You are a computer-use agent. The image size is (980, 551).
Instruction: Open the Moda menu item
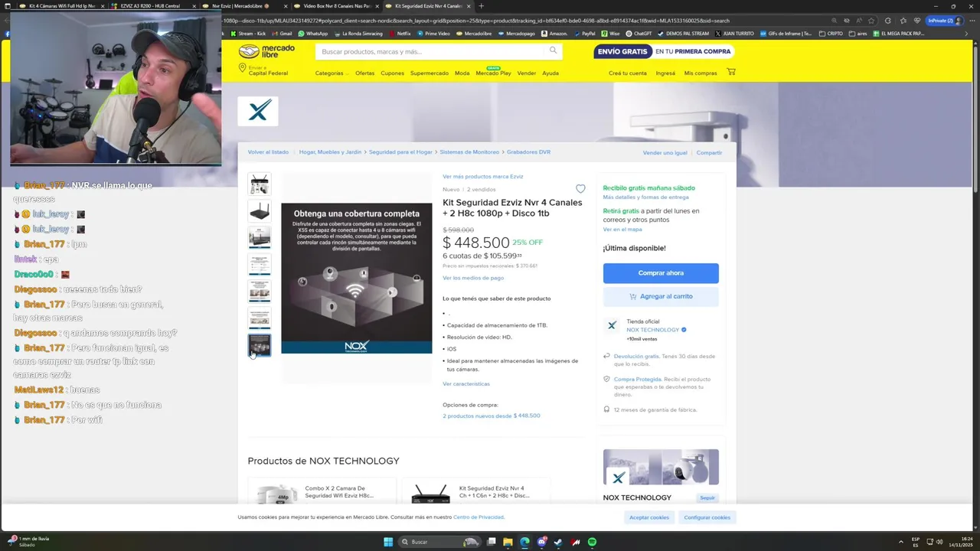462,73
